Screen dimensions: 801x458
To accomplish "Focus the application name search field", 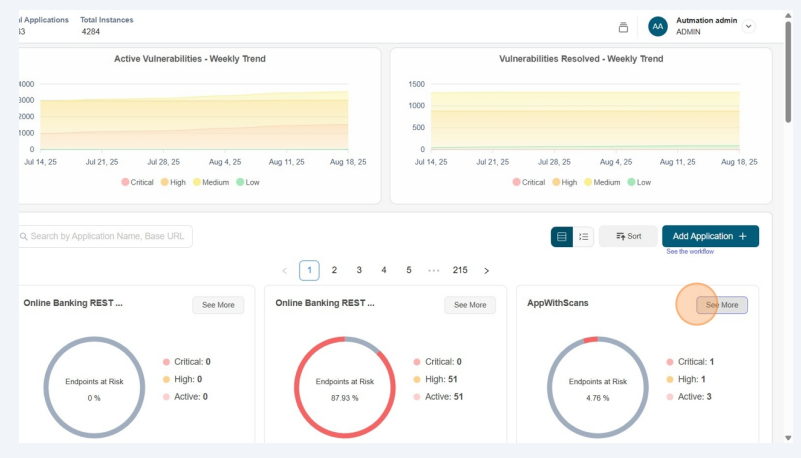I will tap(108, 236).
